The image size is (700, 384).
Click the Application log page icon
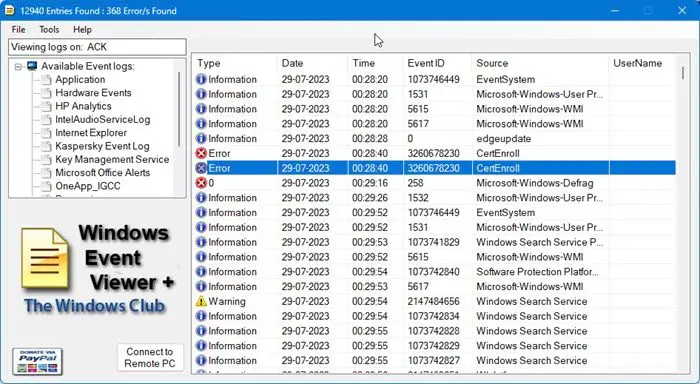point(46,80)
